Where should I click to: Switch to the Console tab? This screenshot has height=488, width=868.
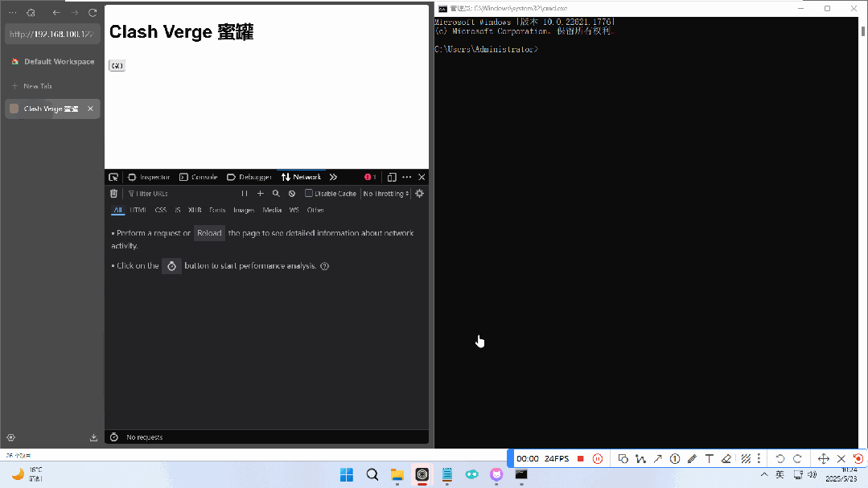(x=198, y=177)
